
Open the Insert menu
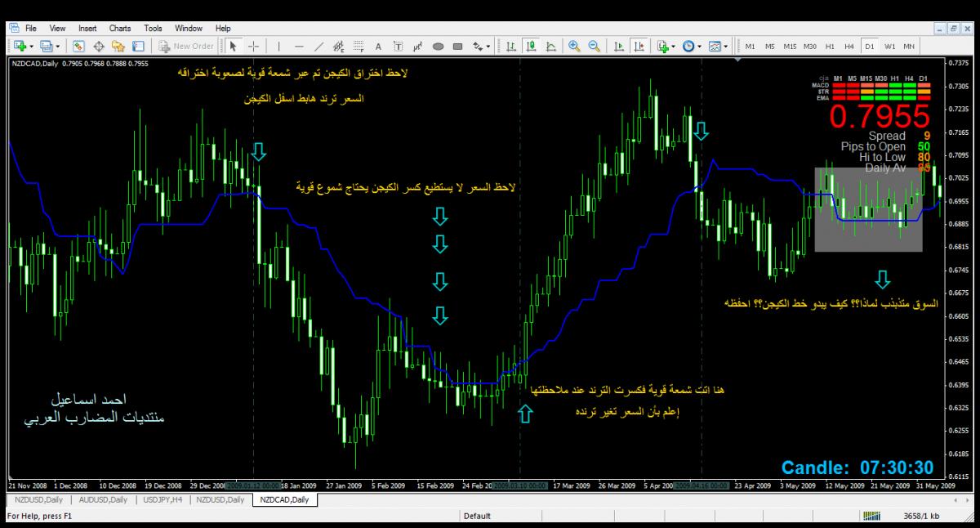click(87, 28)
